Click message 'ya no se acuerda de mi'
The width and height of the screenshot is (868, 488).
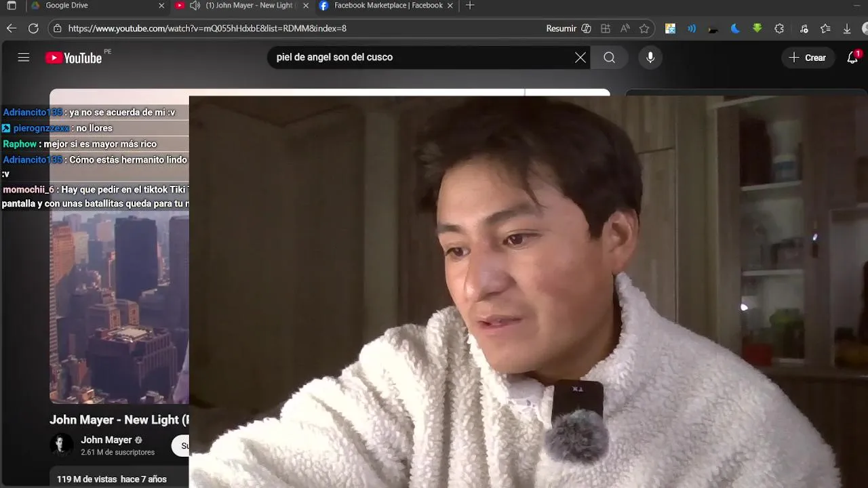click(x=122, y=113)
